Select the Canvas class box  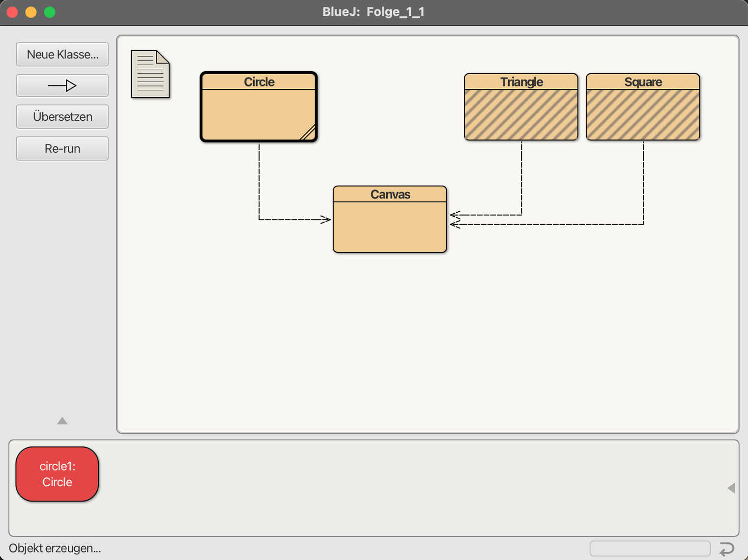(x=390, y=219)
